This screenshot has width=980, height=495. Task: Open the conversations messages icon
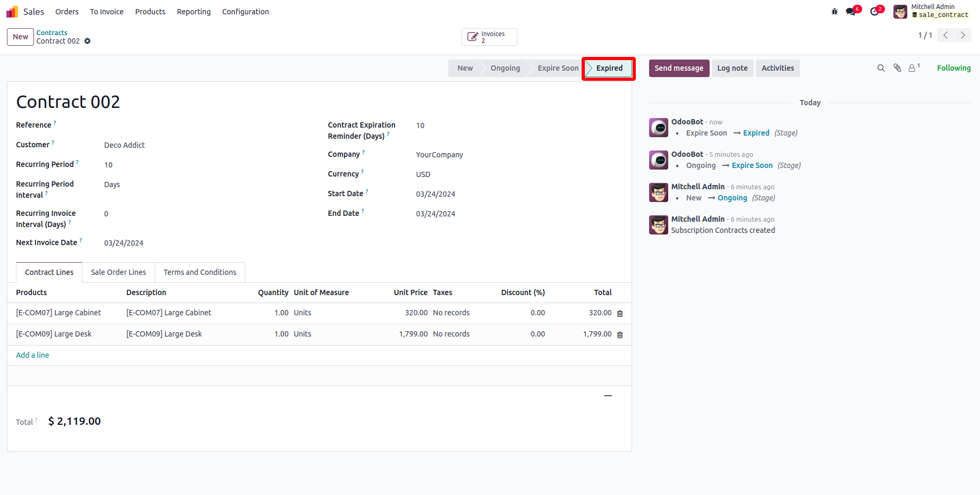(x=851, y=12)
